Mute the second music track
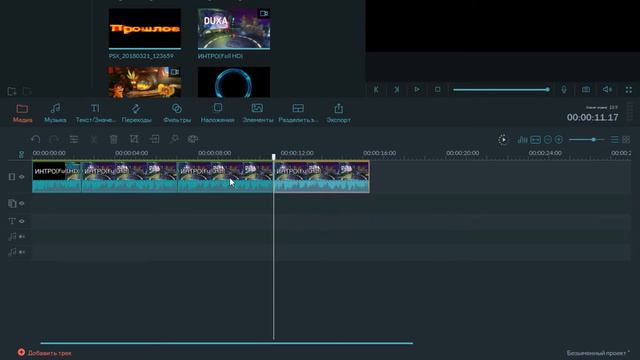The width and height of the screenshot is (640, 360). point(22,252)
